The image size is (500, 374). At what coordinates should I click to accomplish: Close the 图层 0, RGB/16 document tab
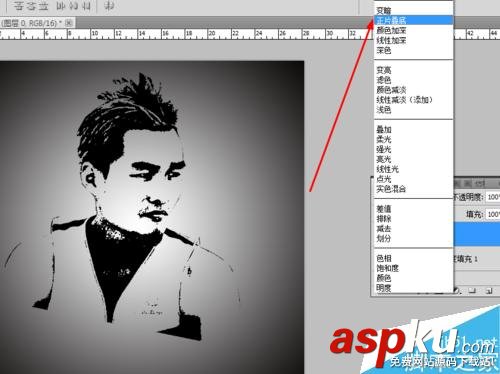69,23
